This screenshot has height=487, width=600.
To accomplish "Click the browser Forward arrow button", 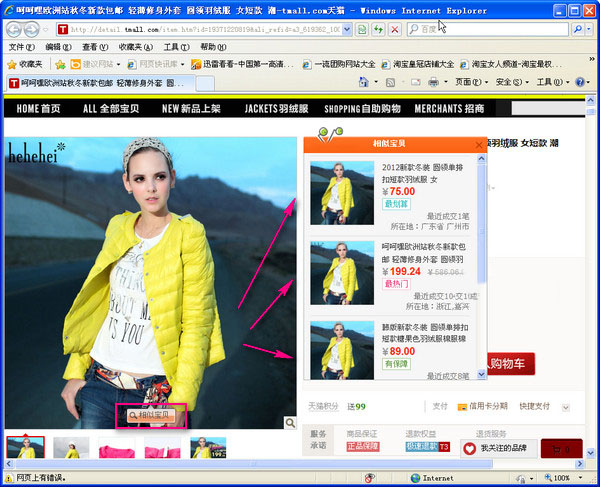I will tap(32, 29).
